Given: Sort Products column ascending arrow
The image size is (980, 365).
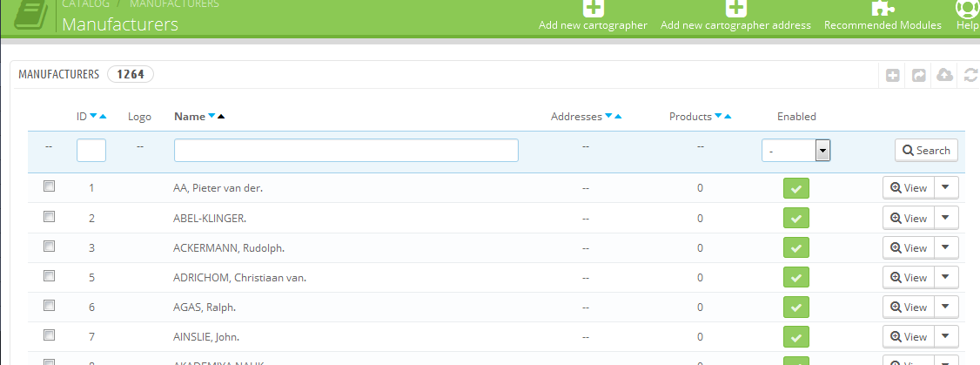Looking at the screenshot, I should [728, 117].
